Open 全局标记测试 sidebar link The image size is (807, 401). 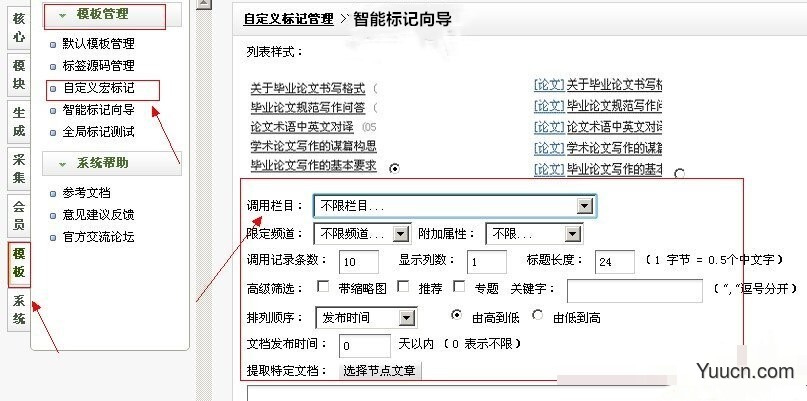[97, 132]
